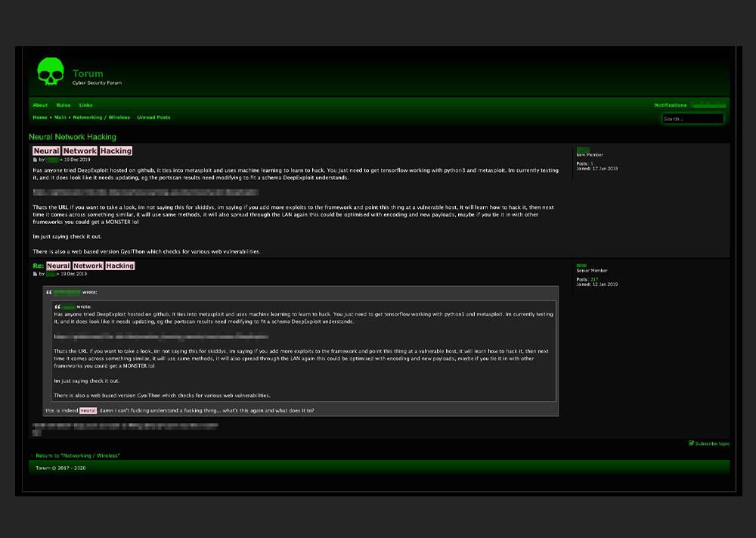
Task: Go to Home breadcrumb
Action: point(39,117)
